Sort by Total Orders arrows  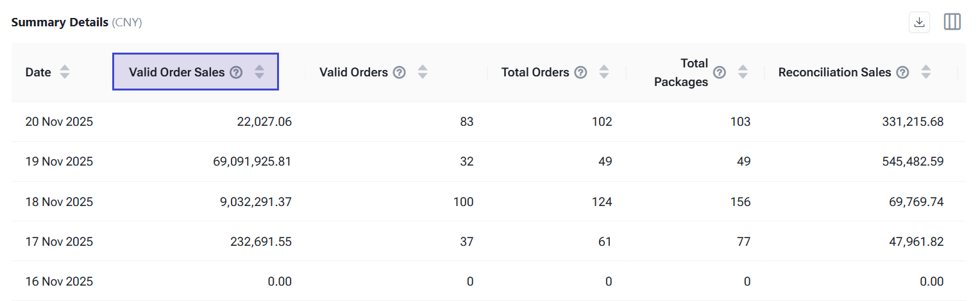click(x=604, y=73)
